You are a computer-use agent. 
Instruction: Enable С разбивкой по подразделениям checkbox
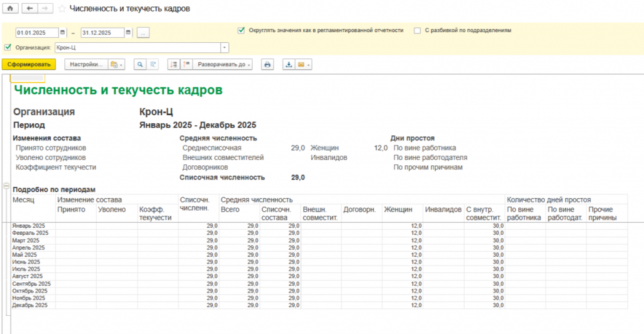pyautogui.click(x=418, y=30)
